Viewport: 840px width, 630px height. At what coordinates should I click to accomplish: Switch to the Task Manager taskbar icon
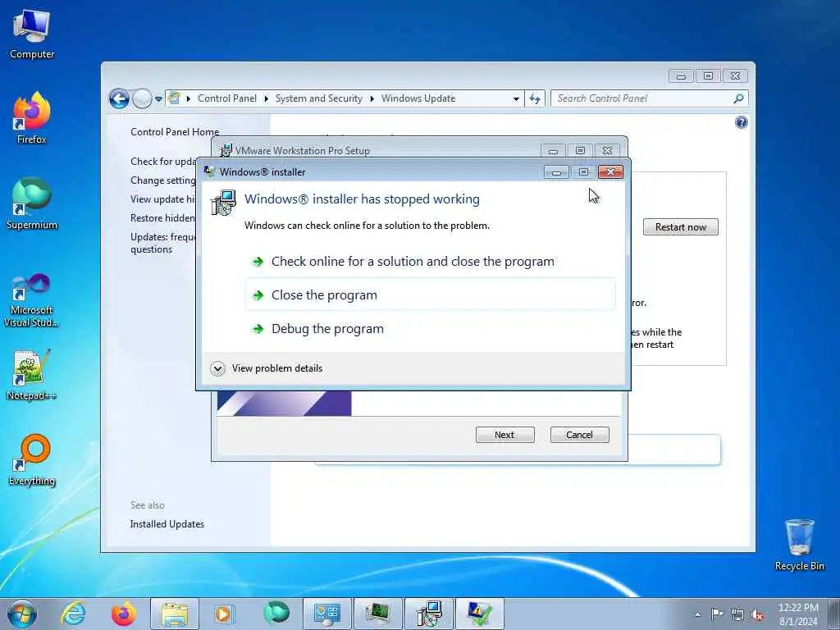pyautogui.click(x=377, y=614)
